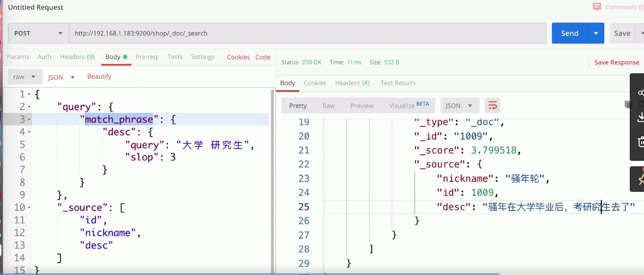Click the pin icon in dark floating box
Viewport: 644px width, 275px height.
click(640, 179)
